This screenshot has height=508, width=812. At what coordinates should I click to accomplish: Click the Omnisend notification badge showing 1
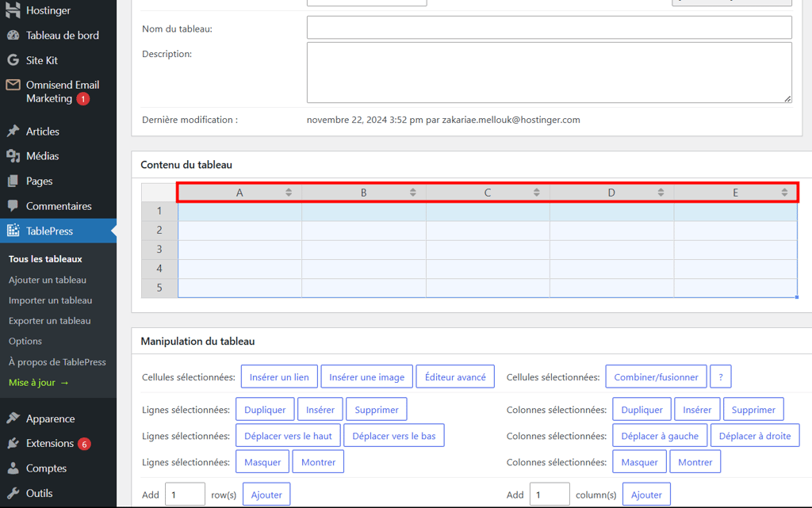tap(82, 99)
